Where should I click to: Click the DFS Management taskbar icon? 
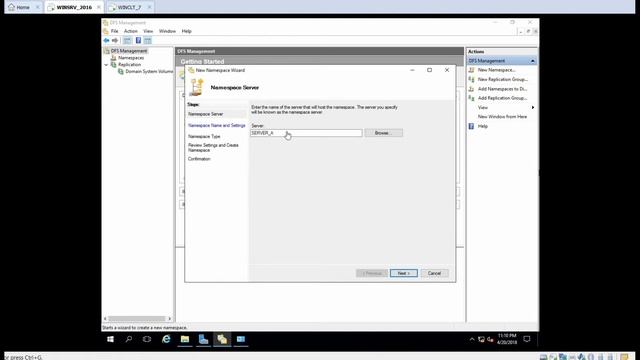(222, 339)
